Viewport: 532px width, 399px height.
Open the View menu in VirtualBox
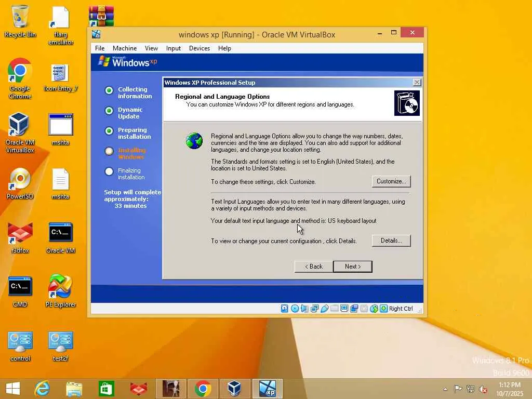click(x=151, y=48)
